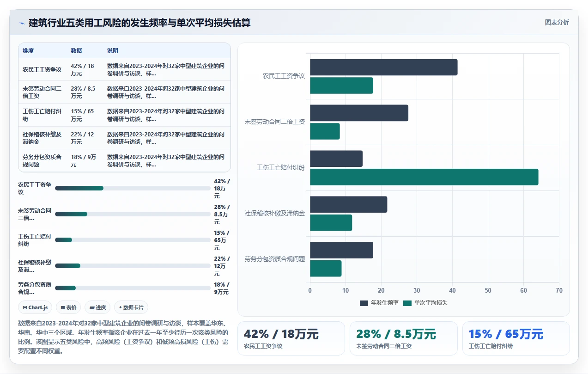This screenshot has width=588, height=374.
Task: Click the 社保稽核补缴及滞纳金 dark frequency bar
Action: [x=349, y=204]
